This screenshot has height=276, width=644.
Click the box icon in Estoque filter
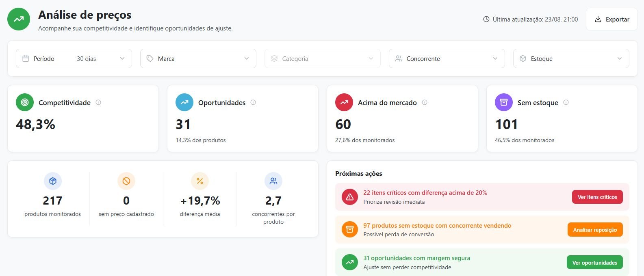tap(523, 58)
